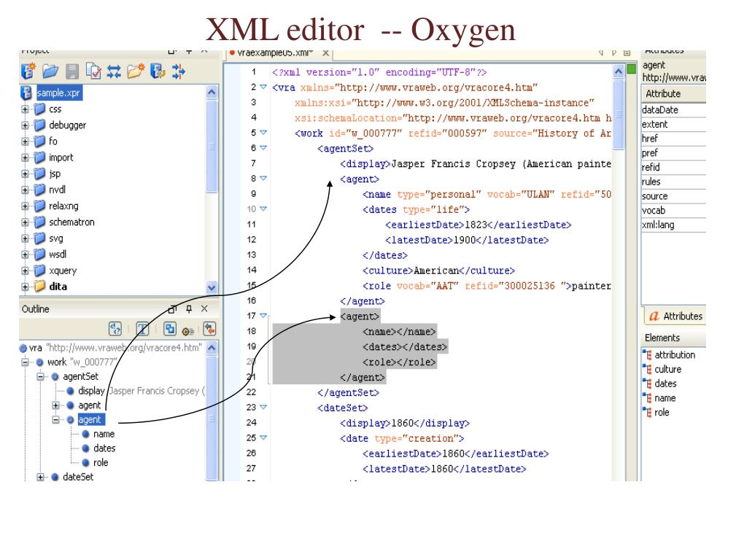
Task: Pin the Outline panel
Action: 189,309
